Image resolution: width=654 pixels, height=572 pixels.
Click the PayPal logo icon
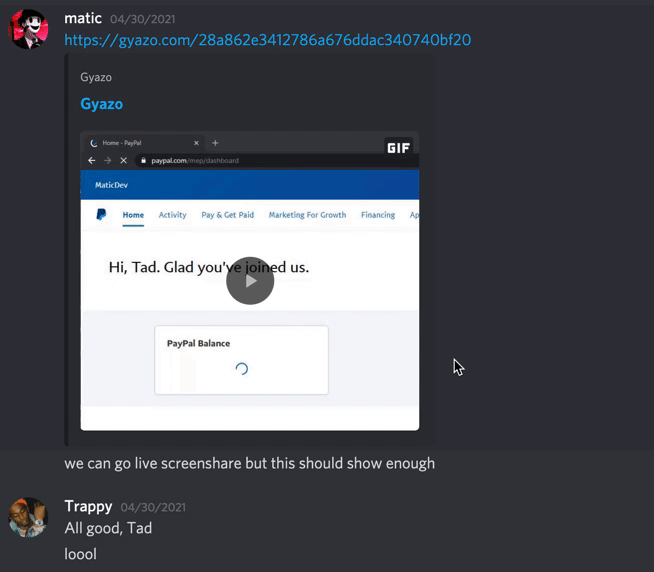[101, 214]
